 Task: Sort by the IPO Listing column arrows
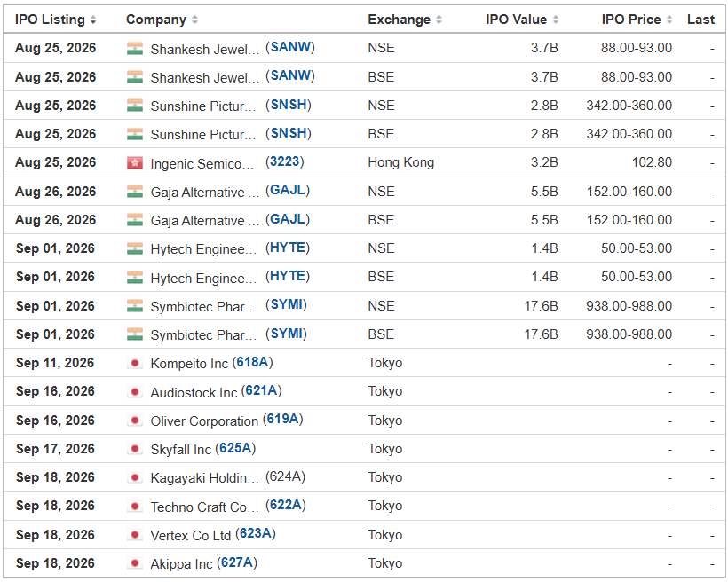(x=93, y=20)
